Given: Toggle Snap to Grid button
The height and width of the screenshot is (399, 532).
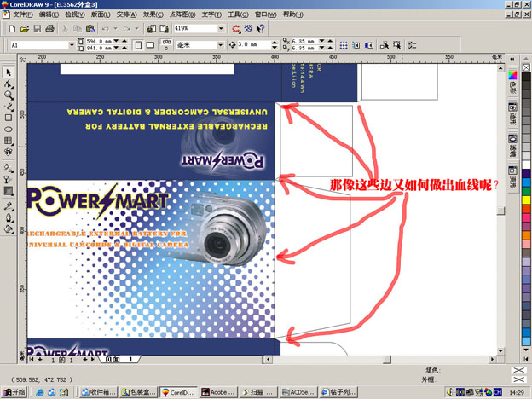Looking at the screenshot, I should coord(344,45).
